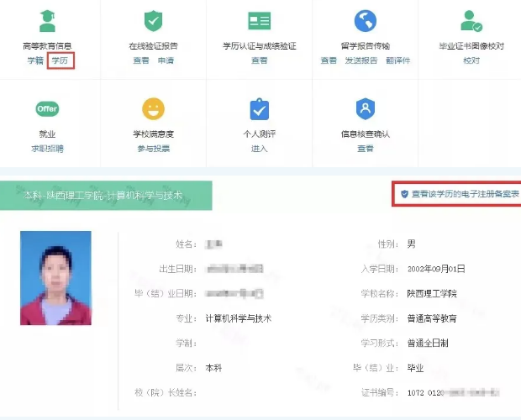The image size is (521, 420).
Task: Click the graduate icon above 高等教育信息
Action: pos(47,21)
